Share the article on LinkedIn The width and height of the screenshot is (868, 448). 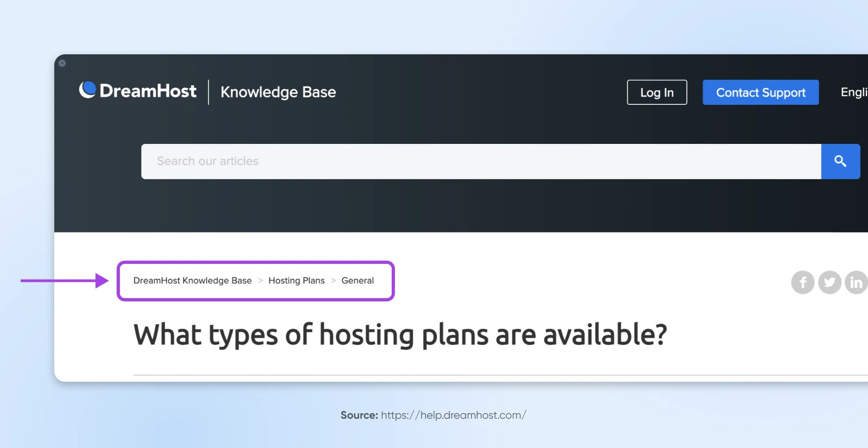(857, 282)
